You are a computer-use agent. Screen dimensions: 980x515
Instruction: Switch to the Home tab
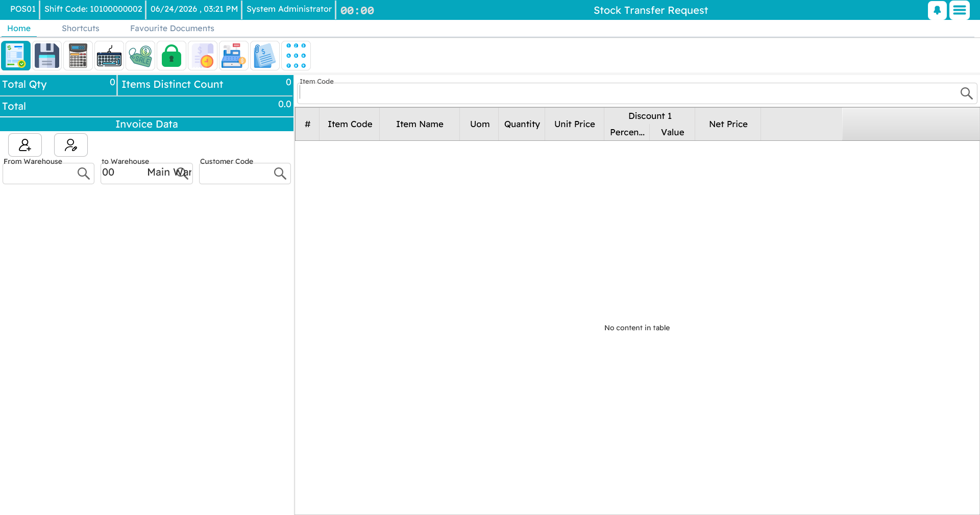point(19,29)
